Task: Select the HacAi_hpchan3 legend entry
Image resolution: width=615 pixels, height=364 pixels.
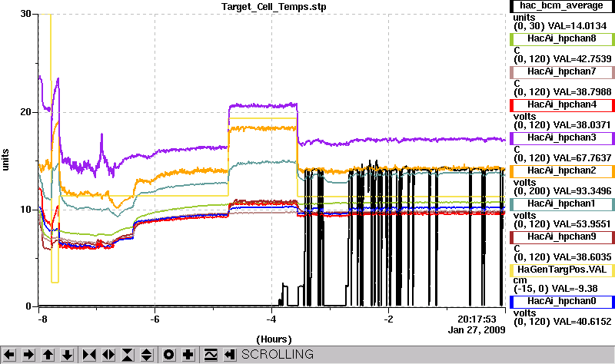Action: 562,138
